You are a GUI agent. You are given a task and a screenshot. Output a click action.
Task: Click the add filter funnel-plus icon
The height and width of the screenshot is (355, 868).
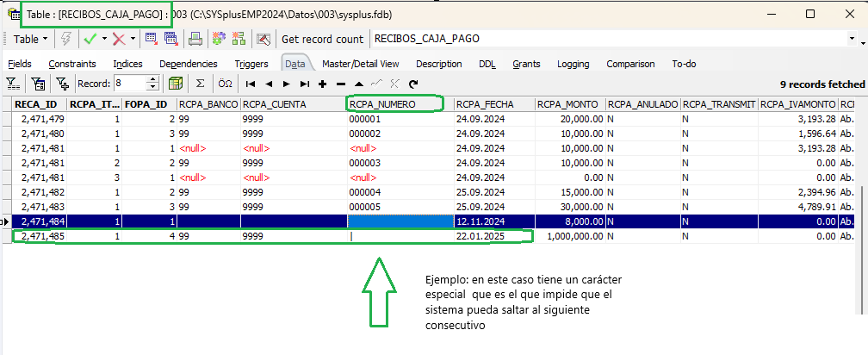63,84
